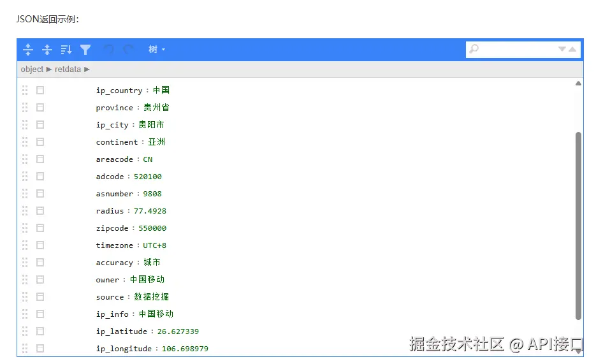Open child list arrow after retdata
This screenshot has height=364, width=596.
[x=87, y=69]
